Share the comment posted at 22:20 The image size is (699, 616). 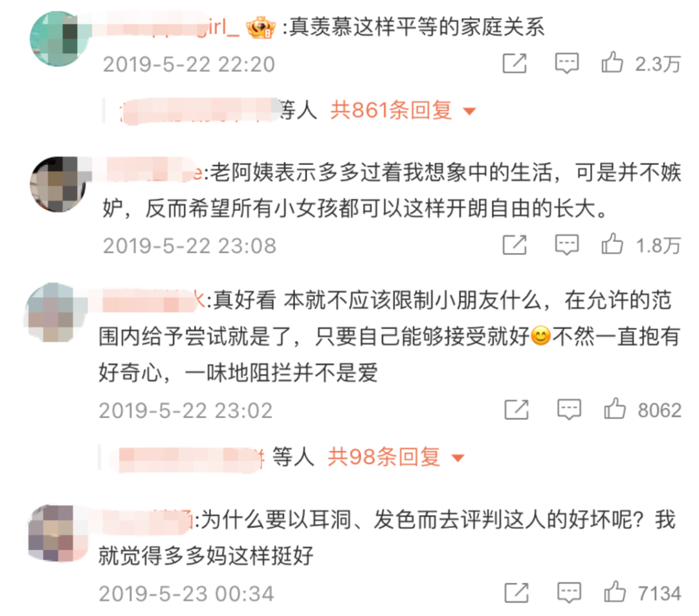515,63
